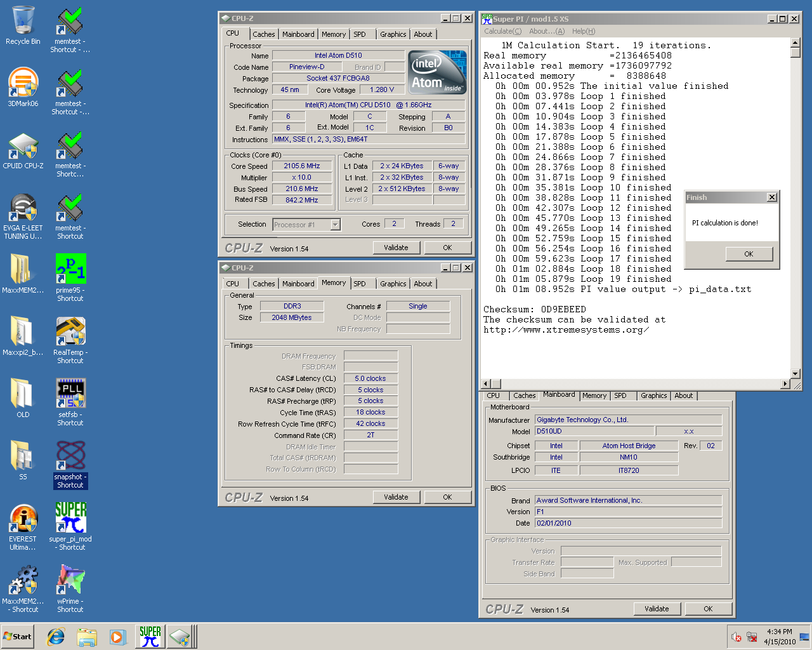Open Windows Explorer from the taskbar
The image size is (812, 650).
[x=87, y=637]
